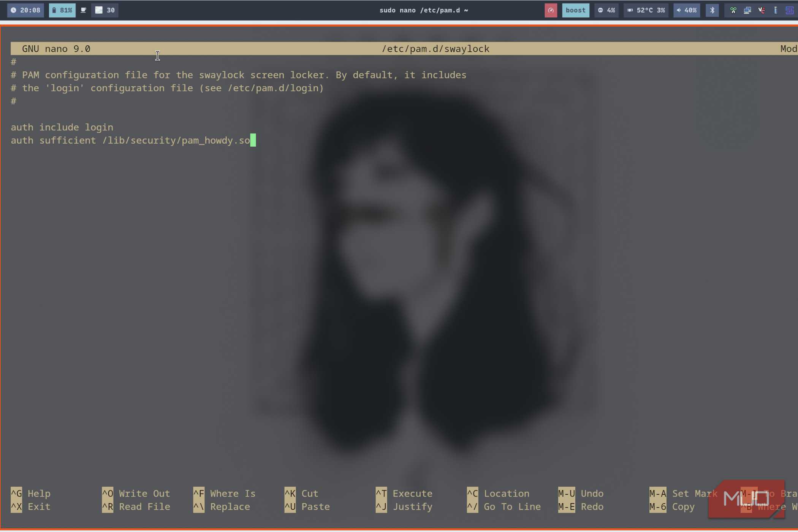Open the CPU usage module showing 4%
Viewport: 798px width, 532px height.
coord(606,10)
